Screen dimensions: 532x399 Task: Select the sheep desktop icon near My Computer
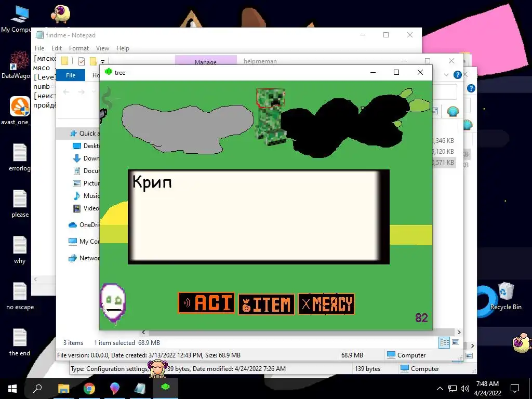point(60,14)
